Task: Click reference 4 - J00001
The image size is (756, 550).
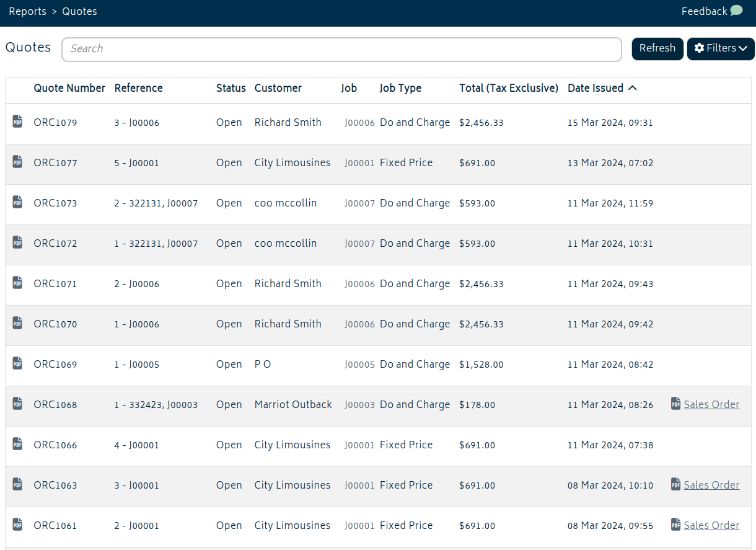Action: point(137,445)
